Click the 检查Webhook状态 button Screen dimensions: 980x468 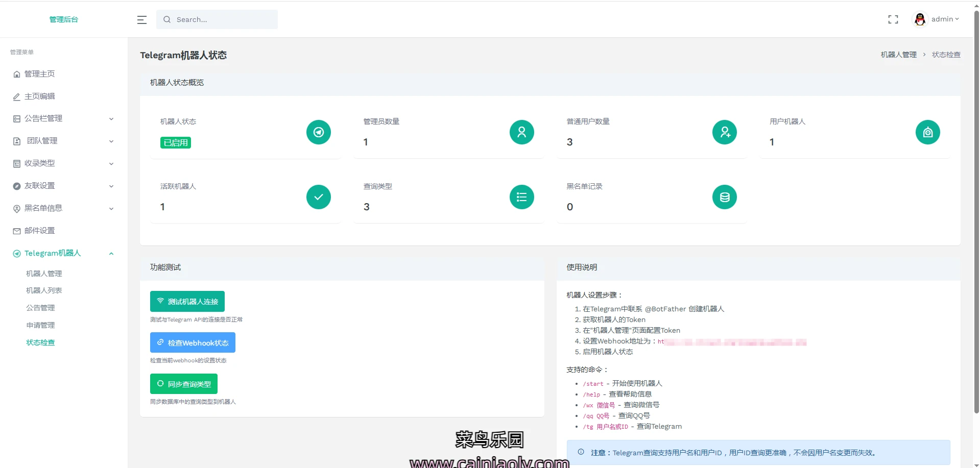(193, 342)
